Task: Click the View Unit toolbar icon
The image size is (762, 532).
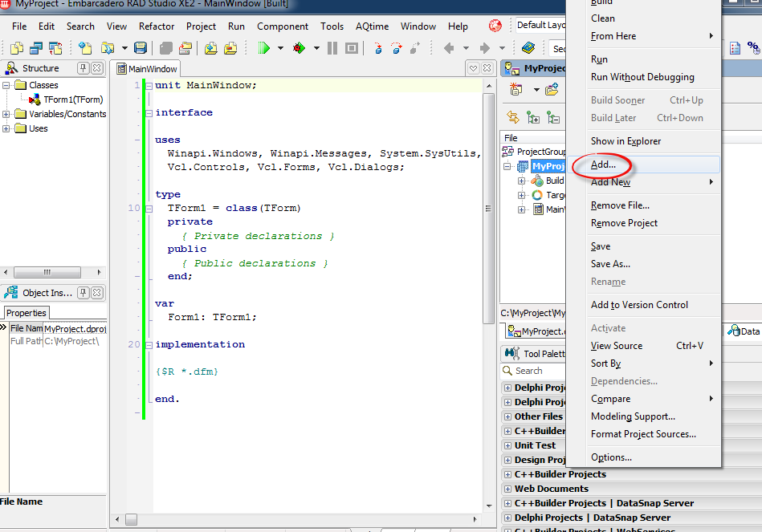Action: [x=17, y=48]
